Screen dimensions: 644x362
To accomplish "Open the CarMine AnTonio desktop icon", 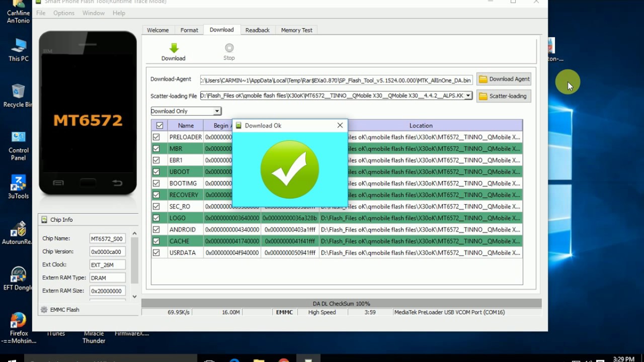I will pos(19,12).
